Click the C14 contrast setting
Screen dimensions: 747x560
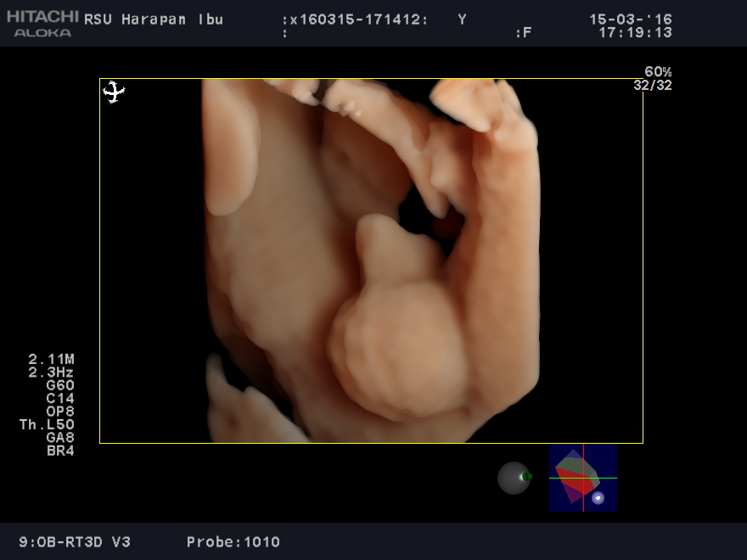[x=60, y=398]
